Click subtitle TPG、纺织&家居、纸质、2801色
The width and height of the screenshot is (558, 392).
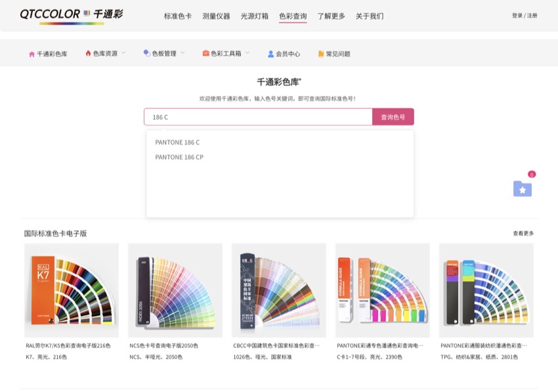click(479, 357)
